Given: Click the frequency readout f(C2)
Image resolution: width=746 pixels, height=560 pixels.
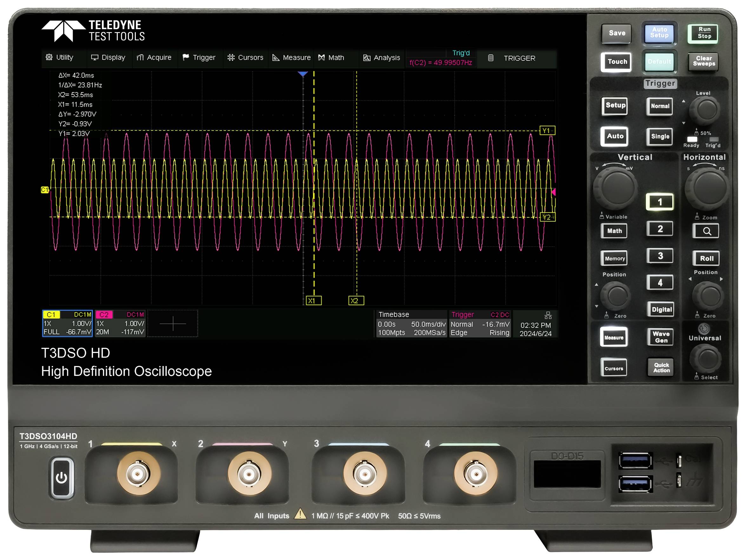Looking at the screenshot, I should (441, 62).
